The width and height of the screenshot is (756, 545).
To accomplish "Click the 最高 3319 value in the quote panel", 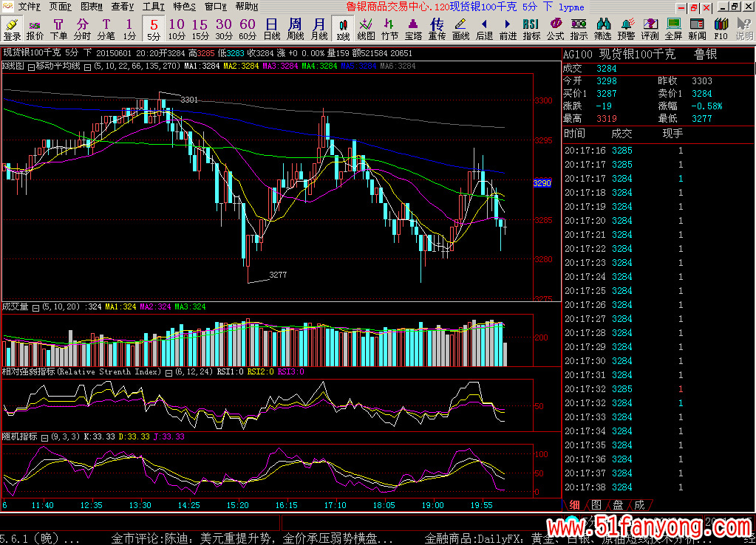I will pos(607,119).
